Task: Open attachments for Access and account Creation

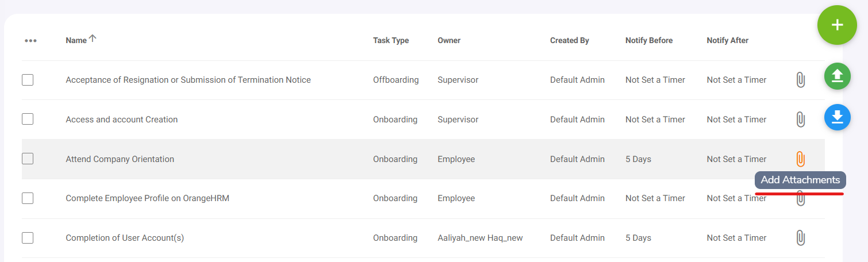Action: [x=800, y=120]
